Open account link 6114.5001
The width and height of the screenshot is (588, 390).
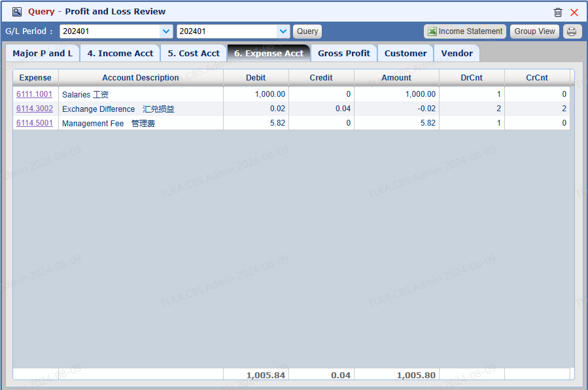[35, 123]
